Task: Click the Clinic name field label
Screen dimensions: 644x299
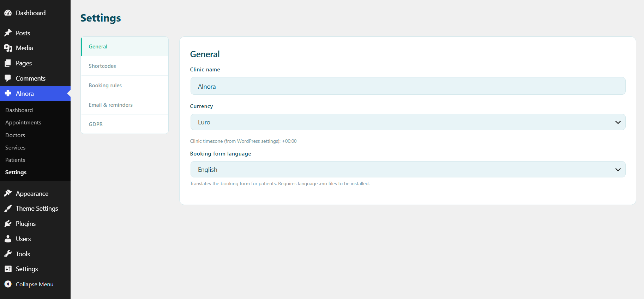Action: [205, 70]
